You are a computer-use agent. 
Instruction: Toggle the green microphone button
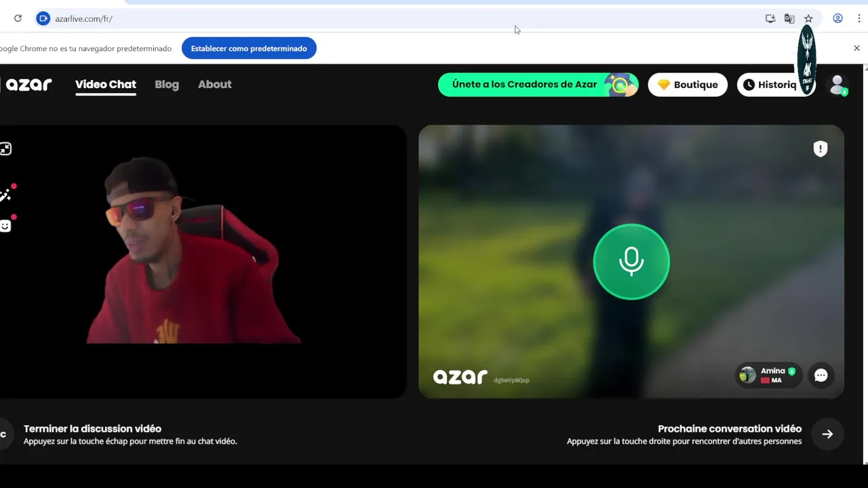[631, 262]
